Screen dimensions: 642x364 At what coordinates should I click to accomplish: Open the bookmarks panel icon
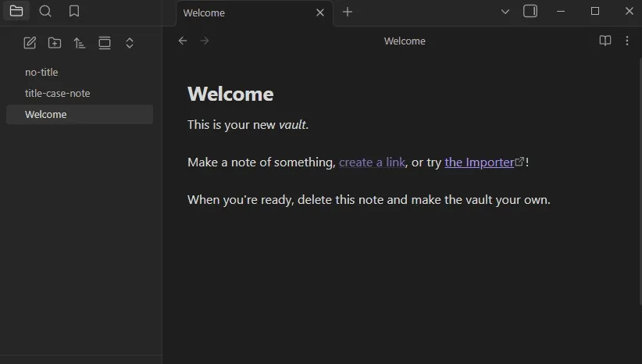74,11
